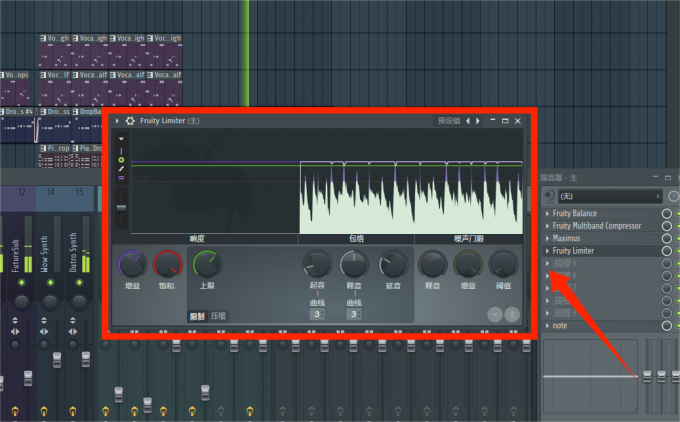Adjust the limiter display zoom vertical slider

pyautogui.click(x=121, y=208)
